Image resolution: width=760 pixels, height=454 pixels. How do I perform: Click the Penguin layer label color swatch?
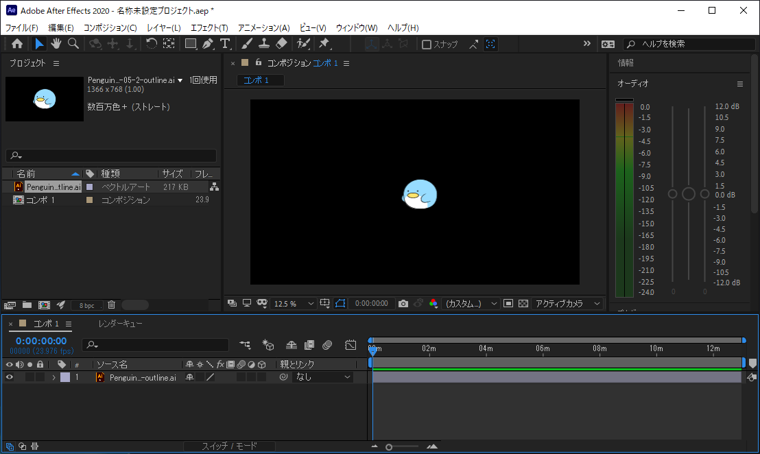65,377
